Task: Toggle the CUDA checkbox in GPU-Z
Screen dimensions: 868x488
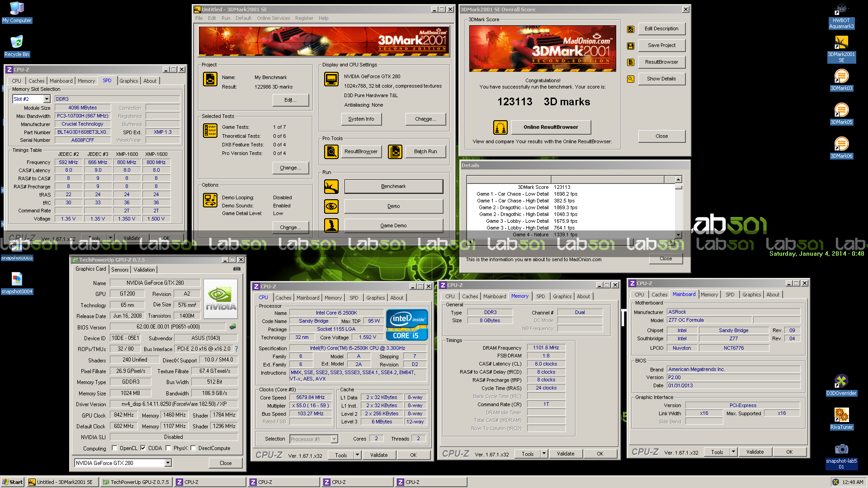Action: coord(143,448)
